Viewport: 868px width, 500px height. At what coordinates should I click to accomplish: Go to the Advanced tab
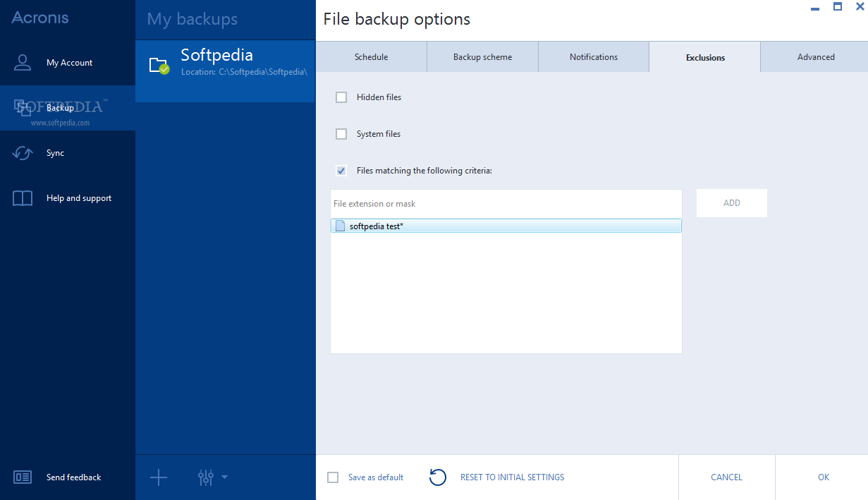816,57
